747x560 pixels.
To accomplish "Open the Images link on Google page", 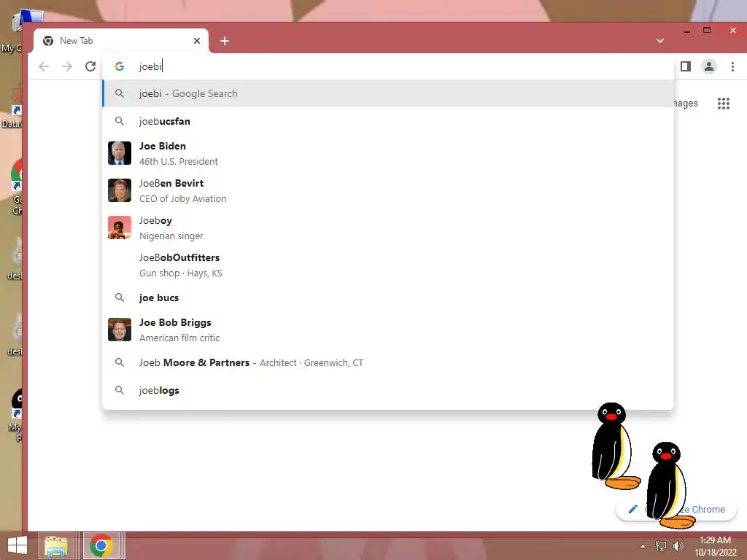I will pyautogui.click(x=685, y=104).
